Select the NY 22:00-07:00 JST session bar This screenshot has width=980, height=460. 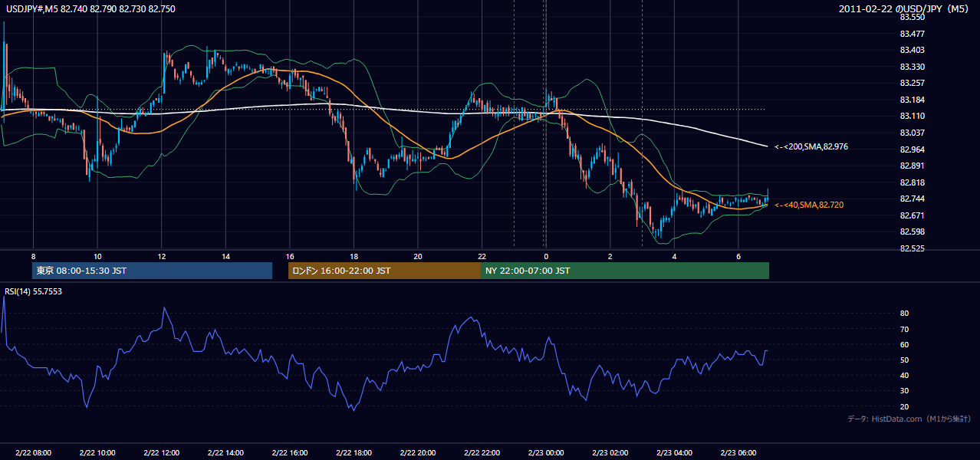click(x=625, y=271)
